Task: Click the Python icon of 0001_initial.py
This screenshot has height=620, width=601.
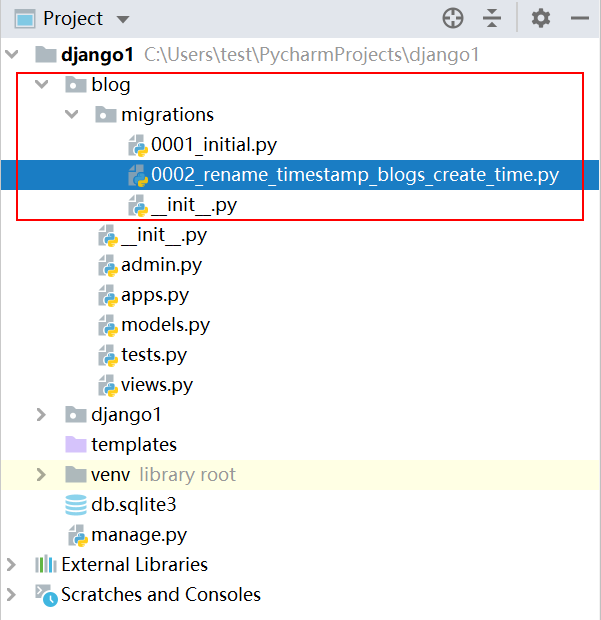Action: tap(138, 146)
